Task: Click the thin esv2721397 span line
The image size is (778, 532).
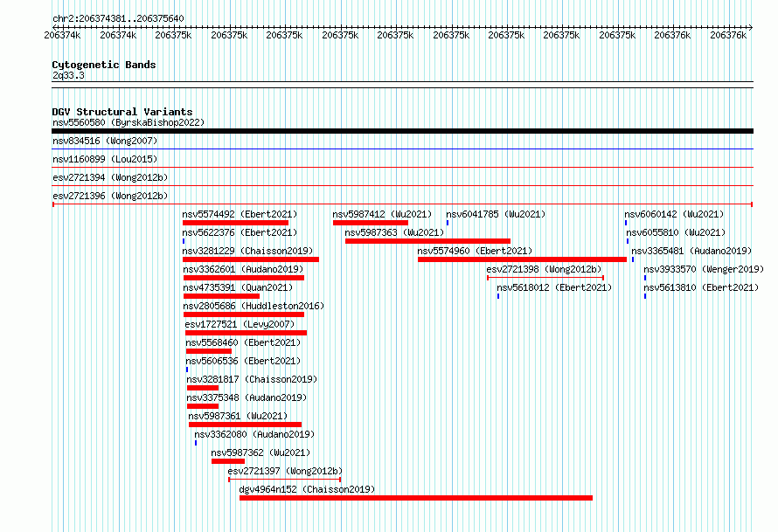Action: (284, 480)
